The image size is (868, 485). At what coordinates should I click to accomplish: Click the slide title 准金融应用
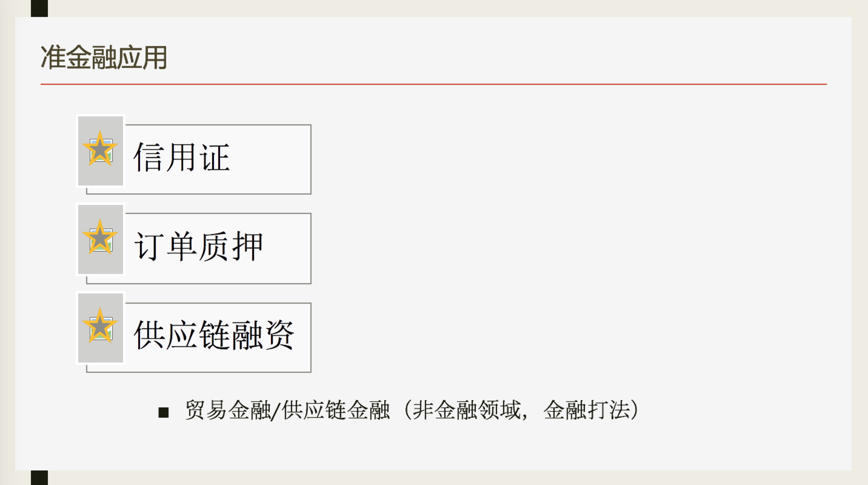coord(104,58)
